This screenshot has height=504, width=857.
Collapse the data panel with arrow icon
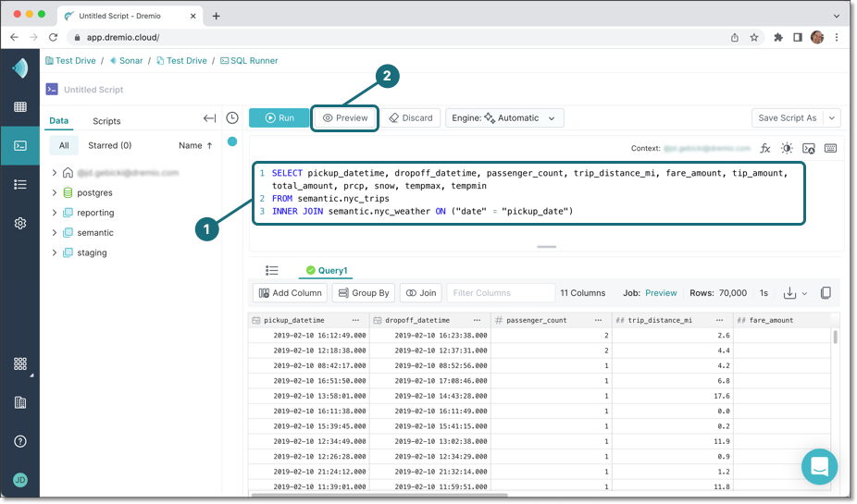coord(209,118)
